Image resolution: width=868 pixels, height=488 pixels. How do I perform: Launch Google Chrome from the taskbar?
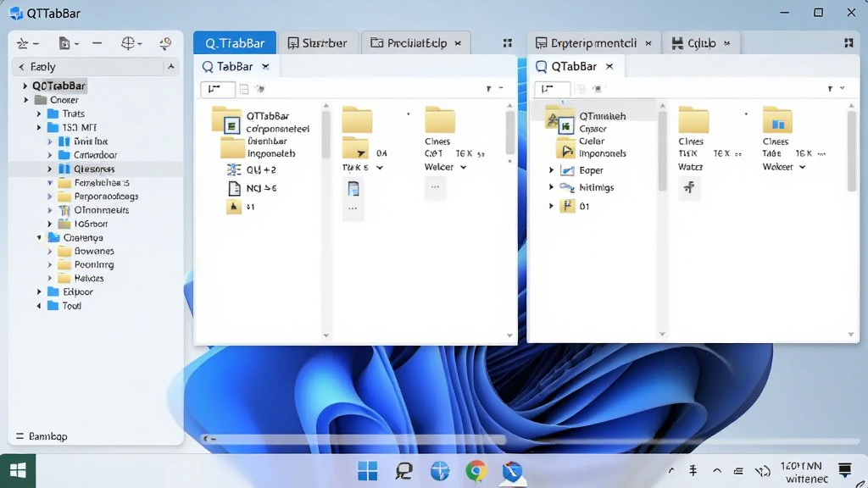tap(476, 471)
